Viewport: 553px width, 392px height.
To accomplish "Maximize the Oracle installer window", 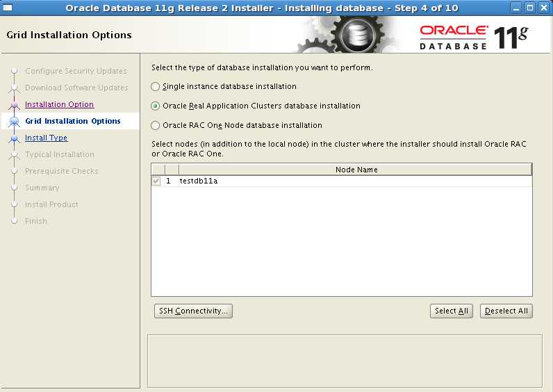I will 529,8.
